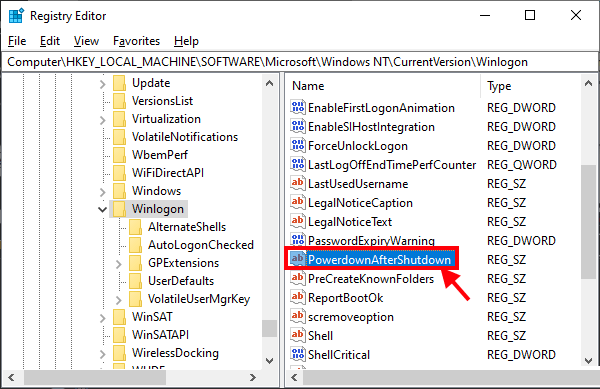Click the string icon beside scremoveoption

click(x=298, y=317)
